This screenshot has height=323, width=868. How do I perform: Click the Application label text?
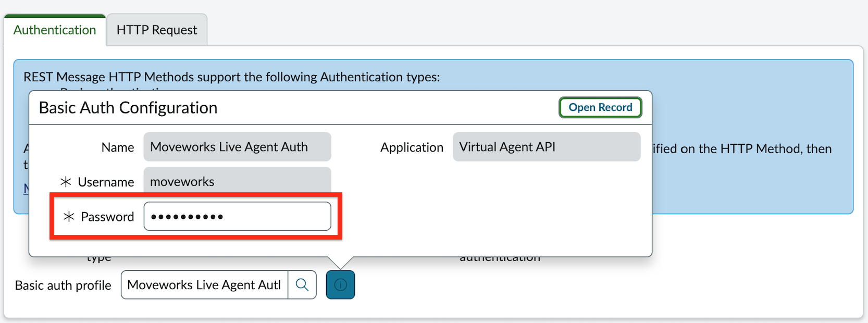click(x=412, y=147)
